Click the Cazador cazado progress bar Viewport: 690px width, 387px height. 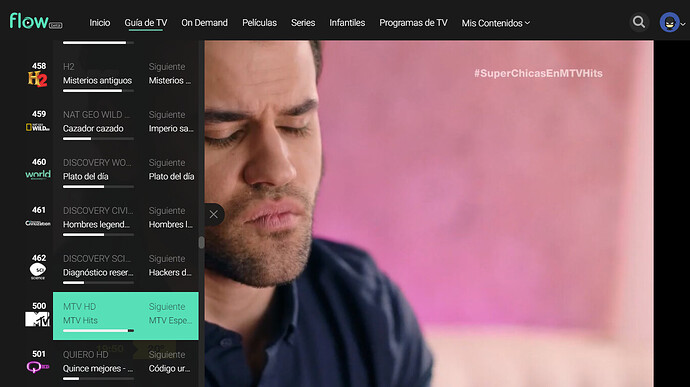(98, 139)
